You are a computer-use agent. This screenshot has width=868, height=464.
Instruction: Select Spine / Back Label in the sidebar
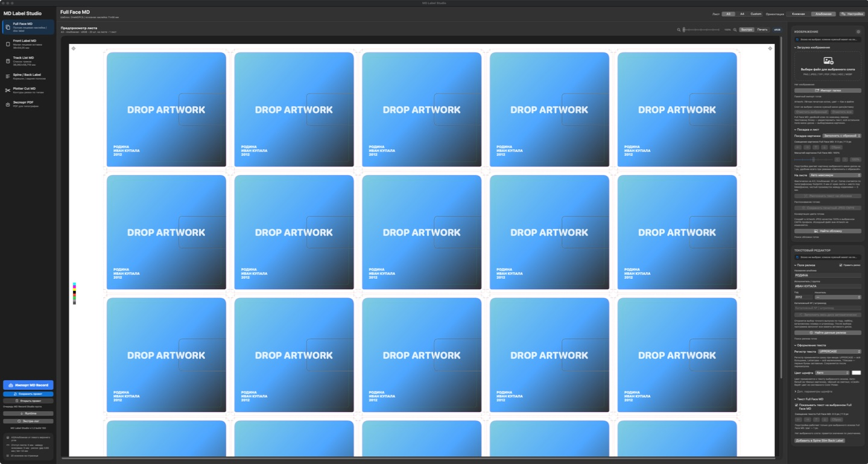pyautogui.click(x=28, y=76)
